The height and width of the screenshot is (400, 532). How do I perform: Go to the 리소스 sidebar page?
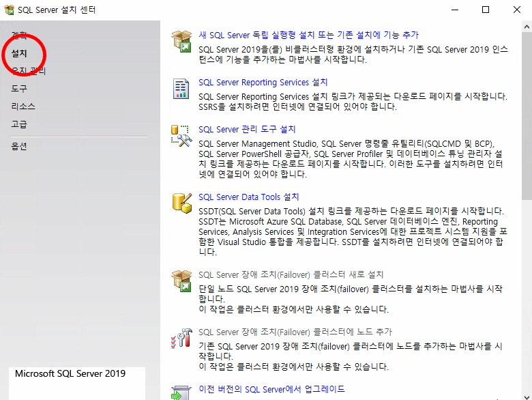[23, 106]
